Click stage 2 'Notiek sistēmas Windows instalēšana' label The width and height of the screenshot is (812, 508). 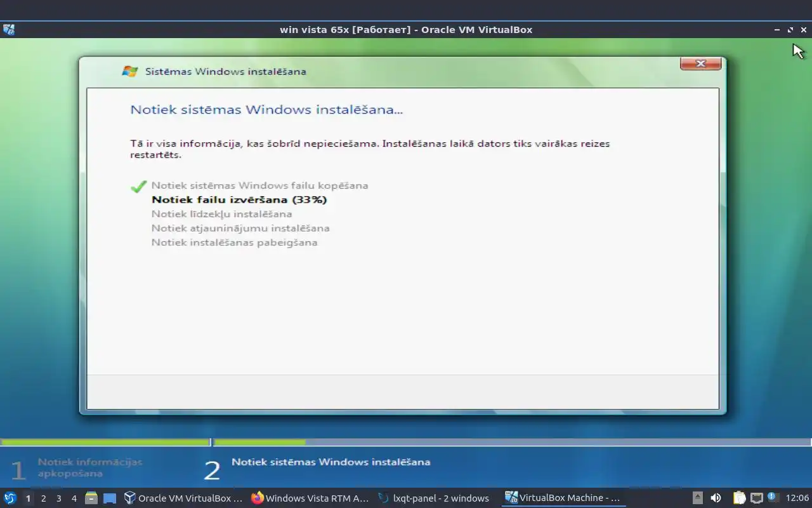tap(331, 462)
